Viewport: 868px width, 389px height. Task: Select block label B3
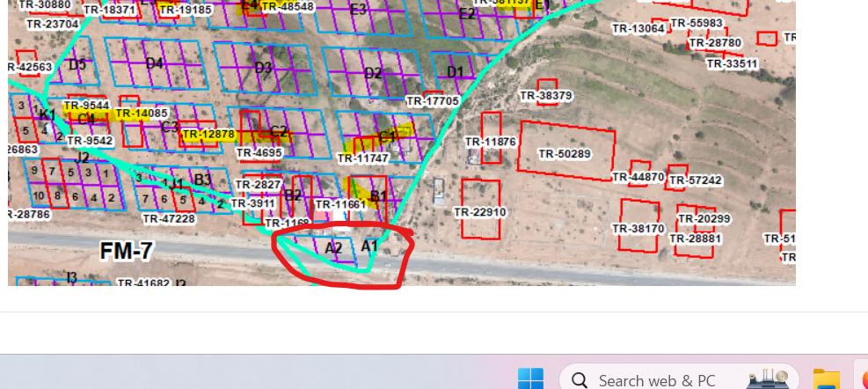(202, 180)
